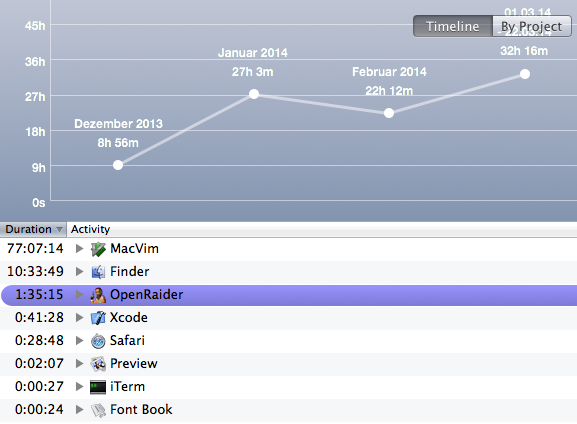Image resolution: width=577 pixels, height=424 pixels.
Task: Click the Safari compass icon
Action: pos(98,341)
